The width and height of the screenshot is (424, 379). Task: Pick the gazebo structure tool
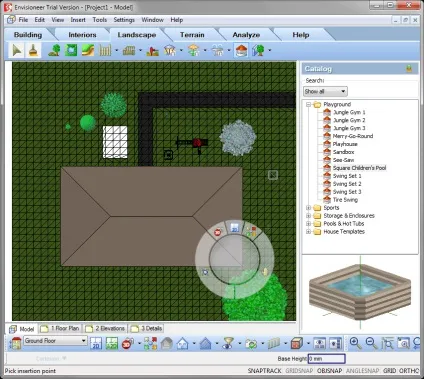[x=170, y=51]
